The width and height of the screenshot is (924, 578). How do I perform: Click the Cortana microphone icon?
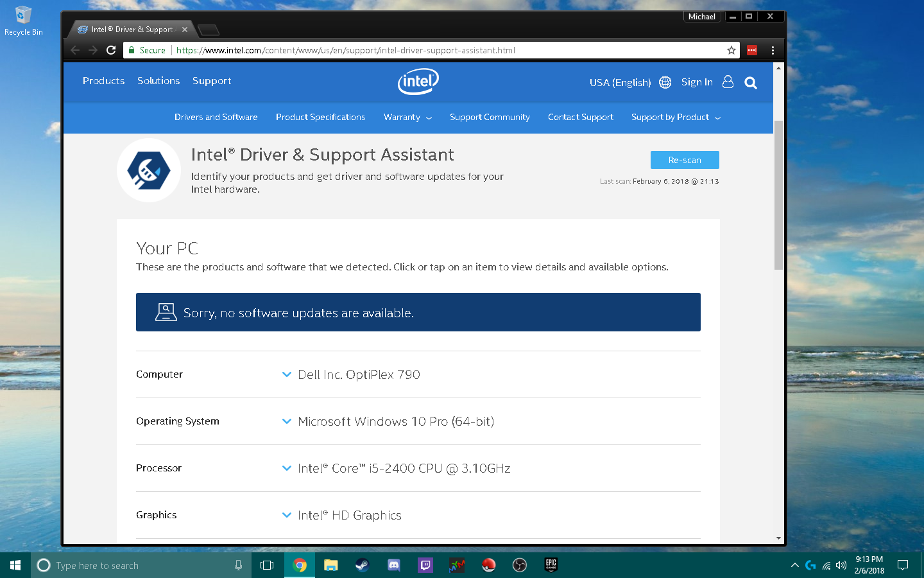pos(238,565)
